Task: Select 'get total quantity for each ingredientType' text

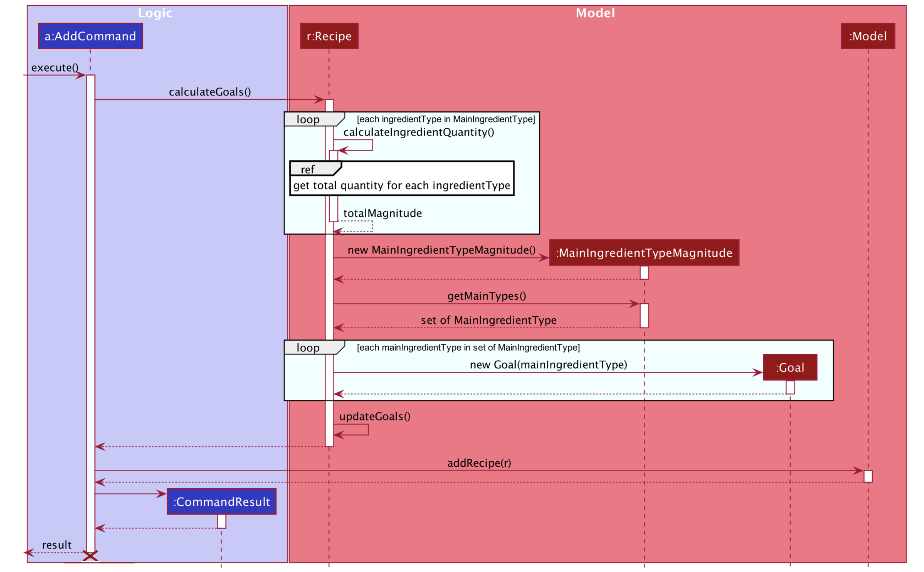Action: click(x=402, y=185)
